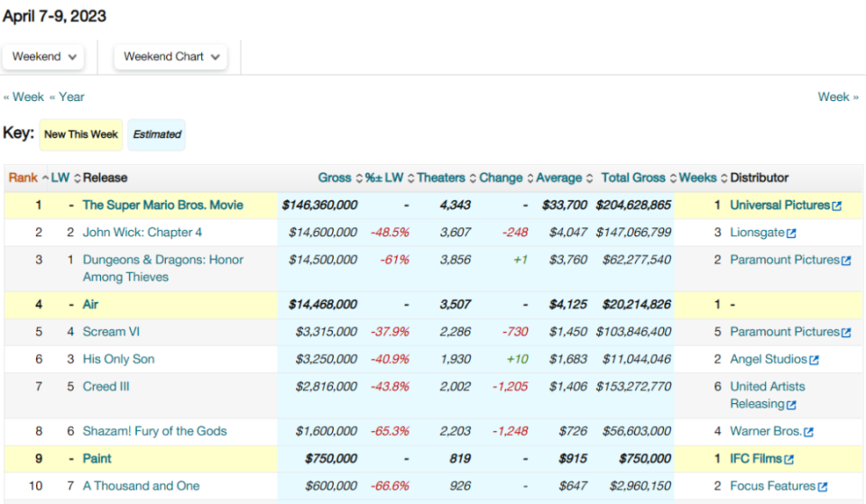This screenshot has width=866, height=504.
Task: Open Dungeons & Dragons: Honor Among Thieves
Action: point(163,269)
